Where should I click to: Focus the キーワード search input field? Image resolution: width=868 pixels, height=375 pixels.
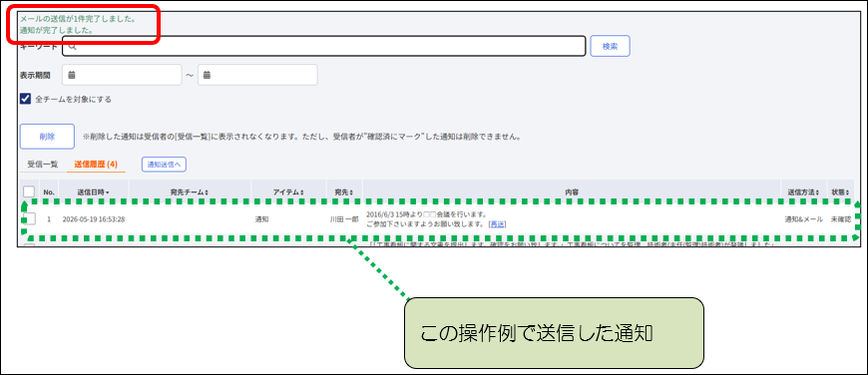click(324, 47)
